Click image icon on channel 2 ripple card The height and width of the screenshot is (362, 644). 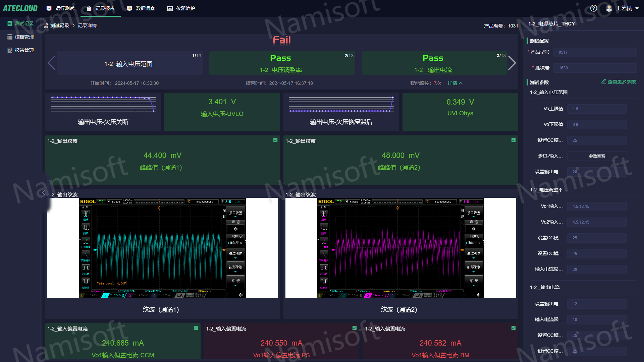click(513, 140)
